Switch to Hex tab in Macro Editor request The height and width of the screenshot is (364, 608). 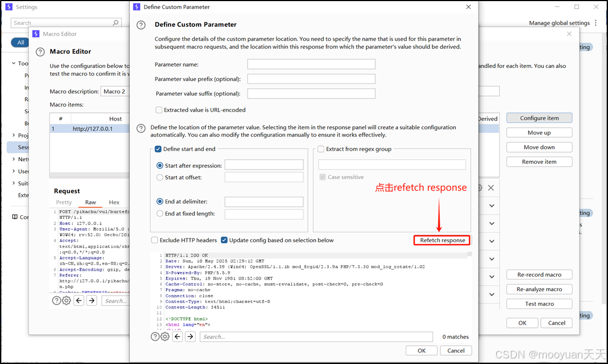[x=114, y=202]
